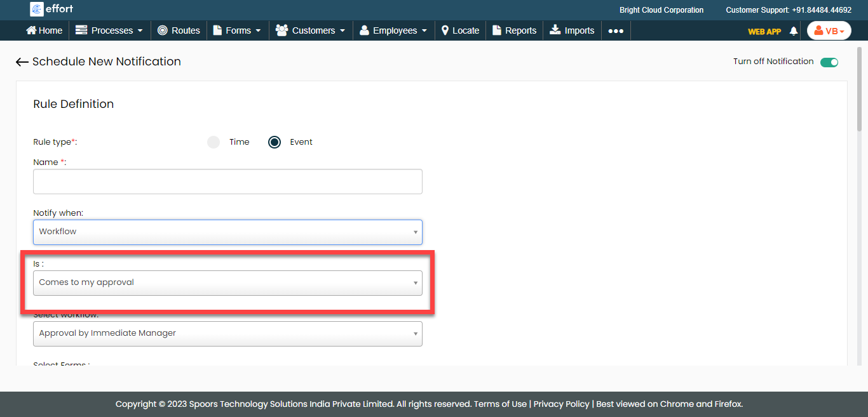Click the Terms of Use link
Viewport: 868px width, 417px height.
pos(500,404)
